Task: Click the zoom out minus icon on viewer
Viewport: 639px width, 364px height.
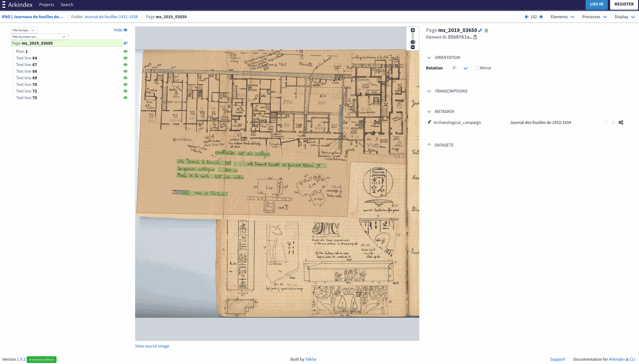Action: [x=413, y=48]
